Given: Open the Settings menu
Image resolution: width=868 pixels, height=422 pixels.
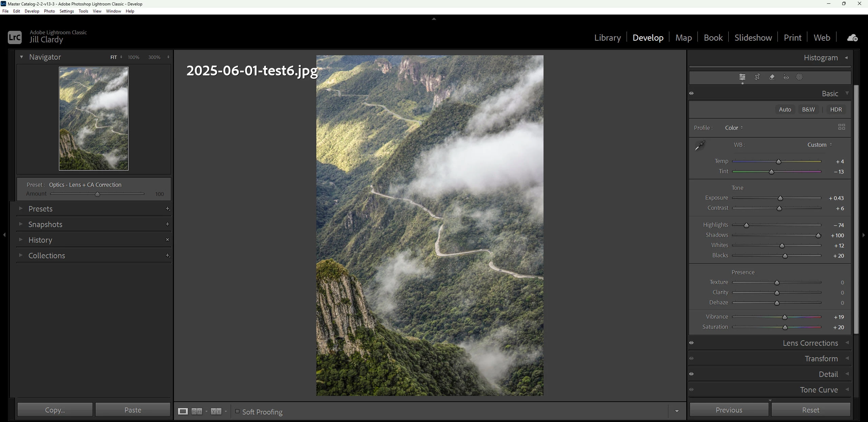Looking at the screenshot, I should coord(66,11).
